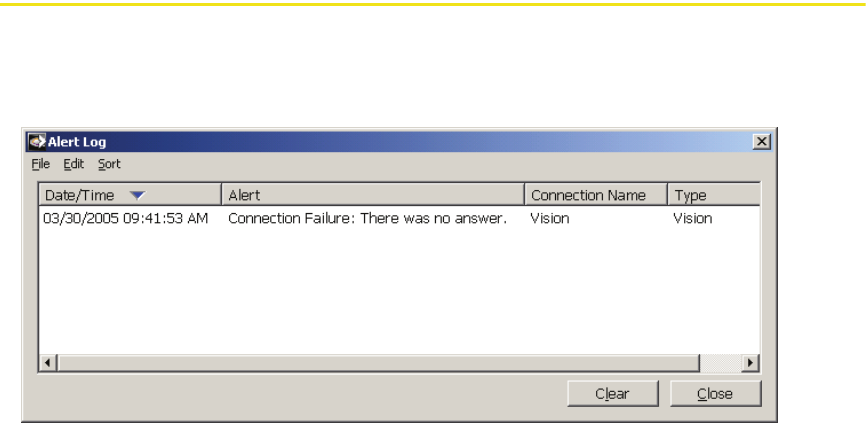Click the Close button
866x423 pixels.
[x=715, y=394]
